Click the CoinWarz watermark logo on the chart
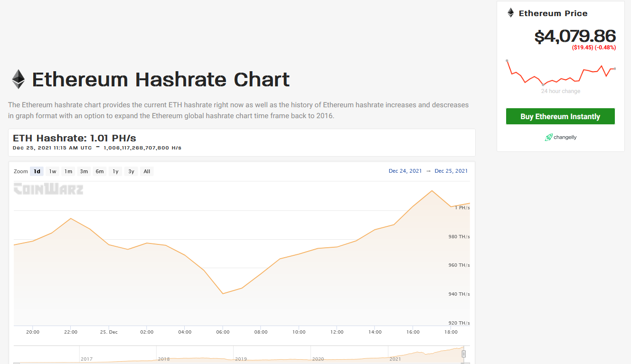Viewport: 631px width, 364px height. click(x=48, y=189)
